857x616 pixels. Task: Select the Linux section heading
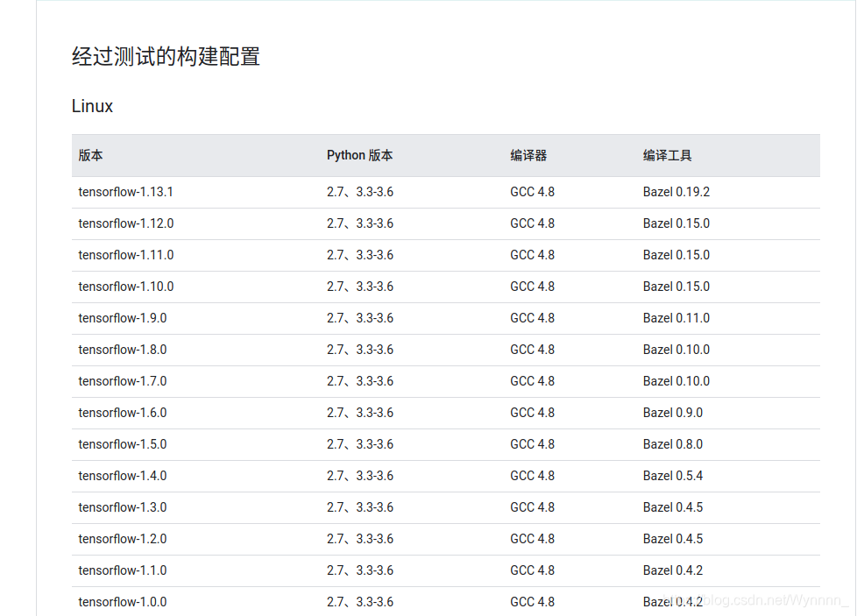point(91,106)
